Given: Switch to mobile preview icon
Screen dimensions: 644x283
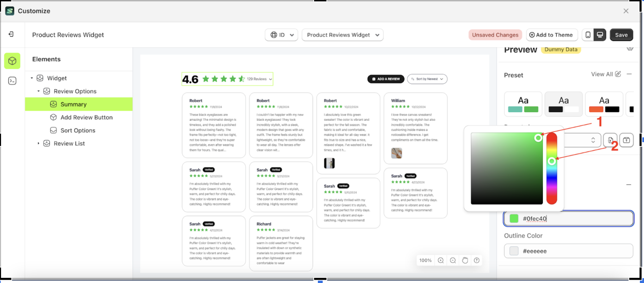Looking at the screenshot, I should click(x=588, y=35).
